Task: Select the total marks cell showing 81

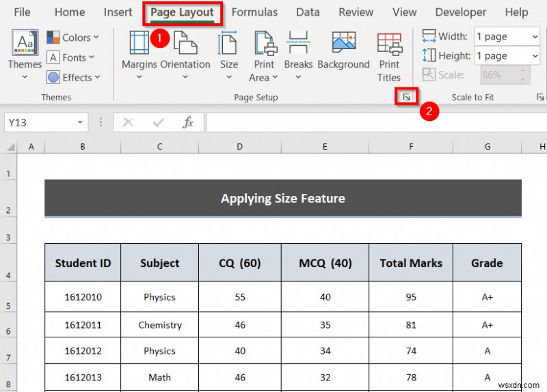Action: click(x=411, y=325)
